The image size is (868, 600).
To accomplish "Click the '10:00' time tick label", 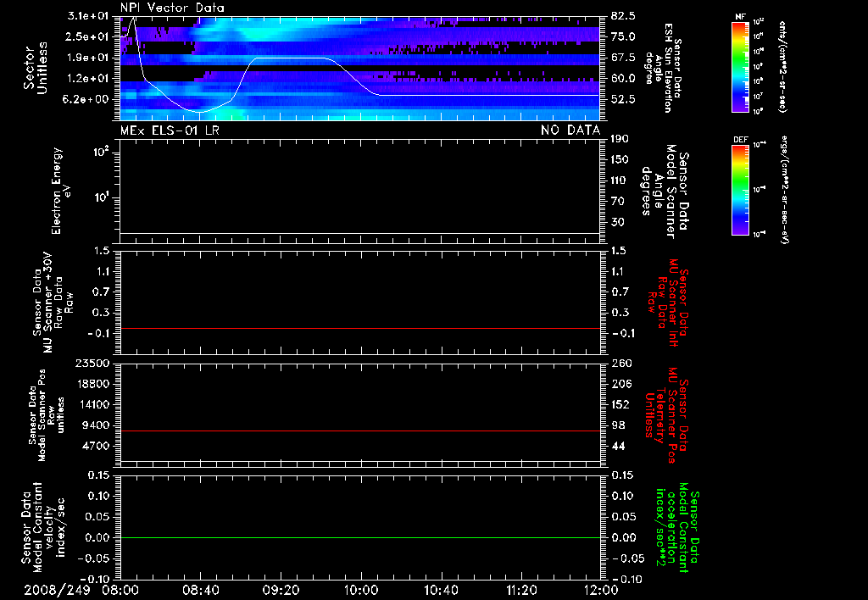I will [x=361, y=590].
